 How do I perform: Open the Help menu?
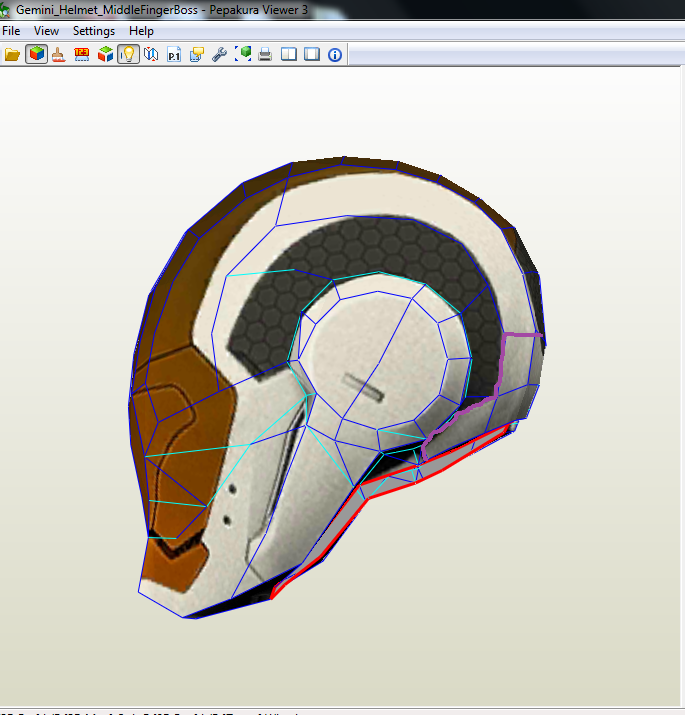coord(141,31)
